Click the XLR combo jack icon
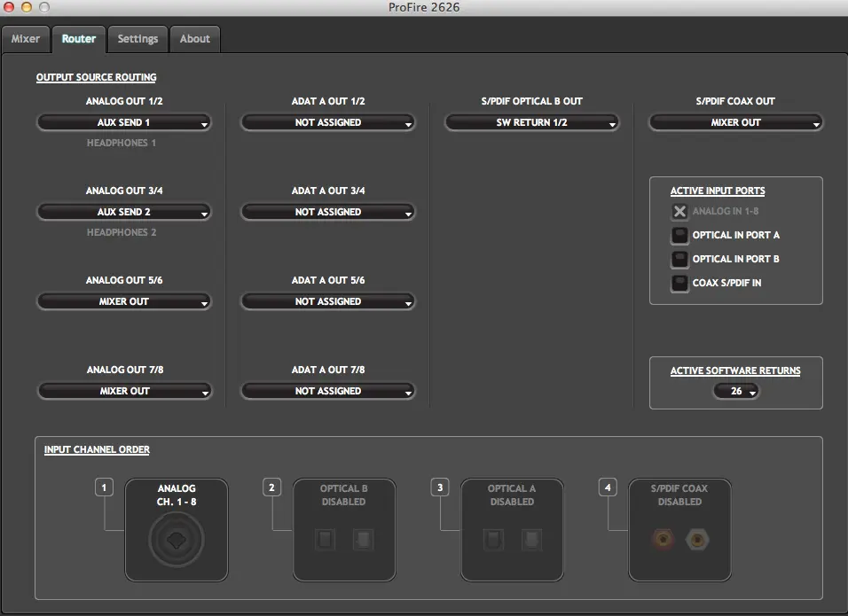Image resolution: width=848 pixels, height=616 pixels. click(x=177, y=540)
